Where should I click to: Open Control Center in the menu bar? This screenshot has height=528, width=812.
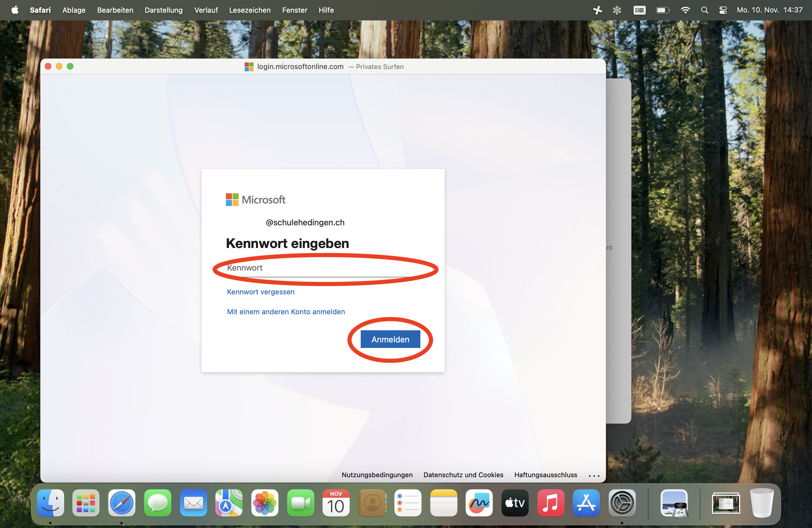coord(723,10)
